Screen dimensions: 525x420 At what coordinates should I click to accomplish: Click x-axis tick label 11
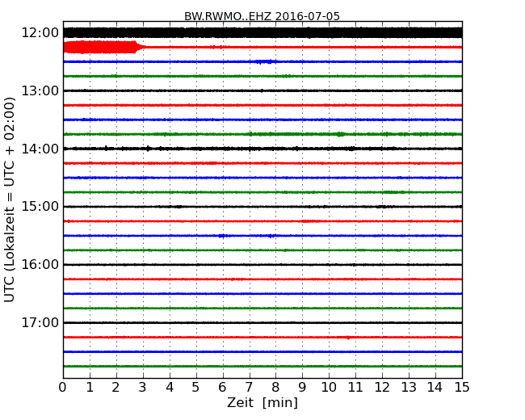click(355, 387)
